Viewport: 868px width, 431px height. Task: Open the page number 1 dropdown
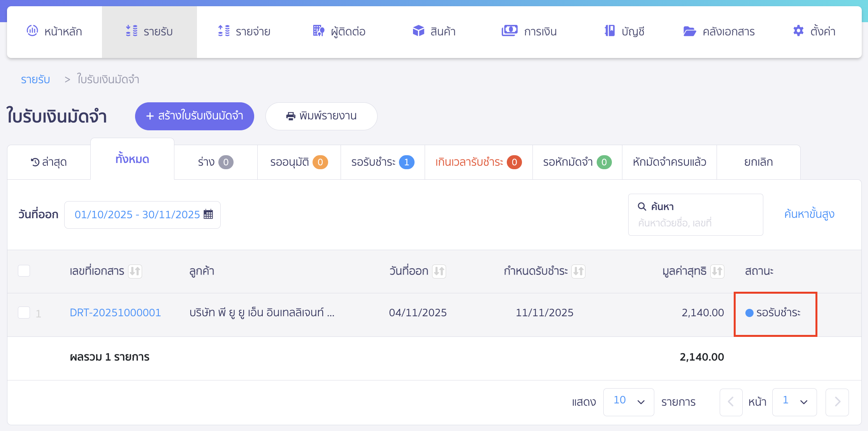[x=794, y=402]
